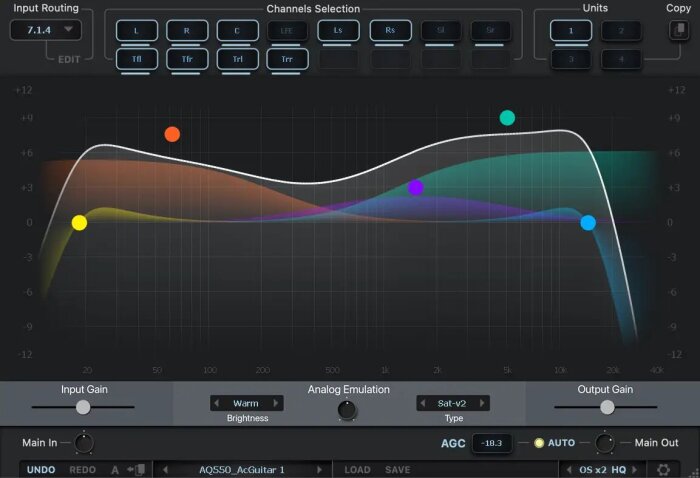Switch to Unit 2
700x478 pixels.
tap(621, 31)
